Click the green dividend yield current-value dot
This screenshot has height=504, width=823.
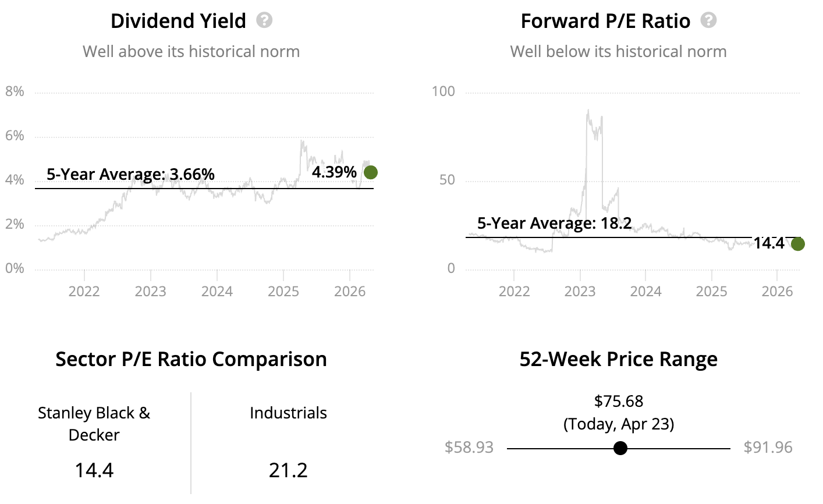(x=370, y=172)
